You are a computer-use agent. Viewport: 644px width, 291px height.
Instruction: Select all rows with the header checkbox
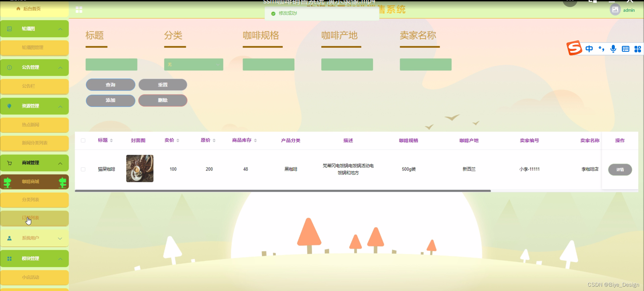click(x=83, y=141)
